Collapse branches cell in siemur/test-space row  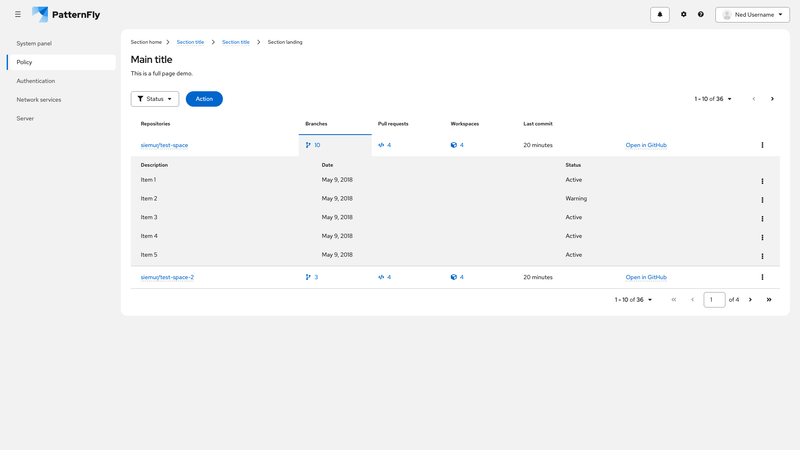[x=314, y=145]
